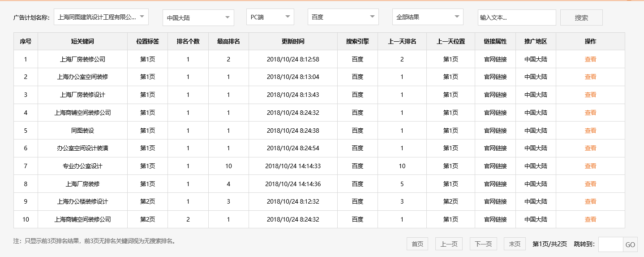
Task: Click 查看 for 同图装设
Action: click(590, 131)
